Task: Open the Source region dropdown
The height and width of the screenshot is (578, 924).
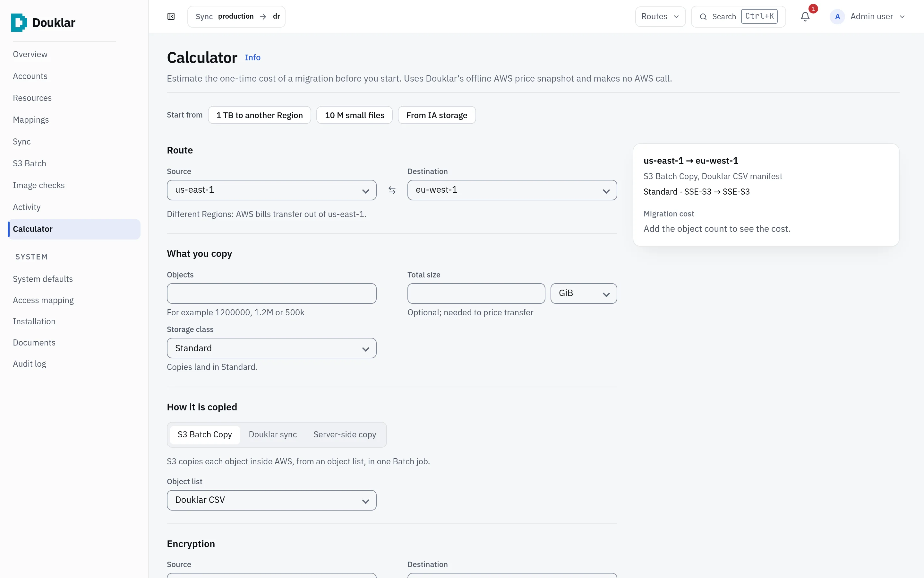Action: pyautogui.click(x=271, y=190)
